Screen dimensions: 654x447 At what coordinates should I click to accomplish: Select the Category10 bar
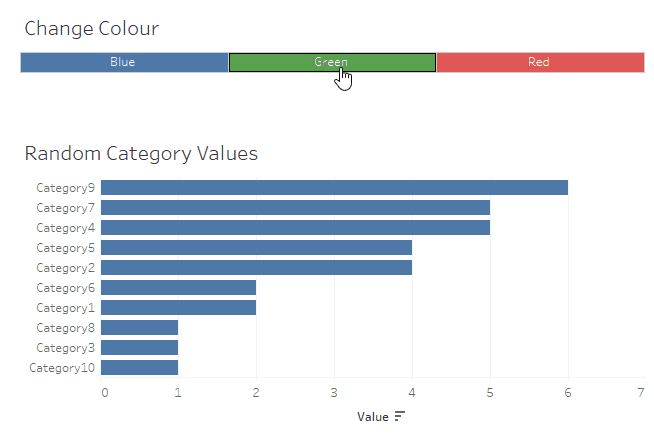139,368
